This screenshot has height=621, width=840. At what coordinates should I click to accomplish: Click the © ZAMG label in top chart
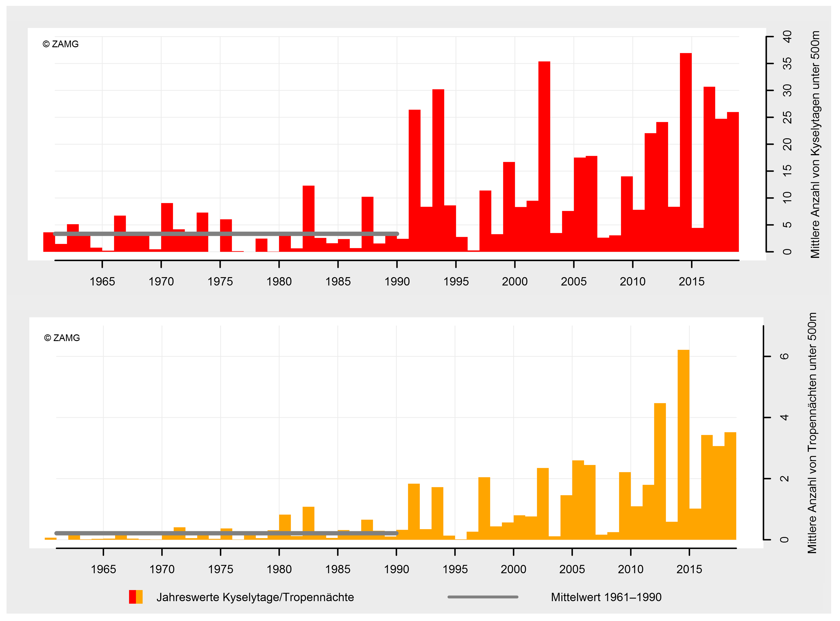coord(61,44)
